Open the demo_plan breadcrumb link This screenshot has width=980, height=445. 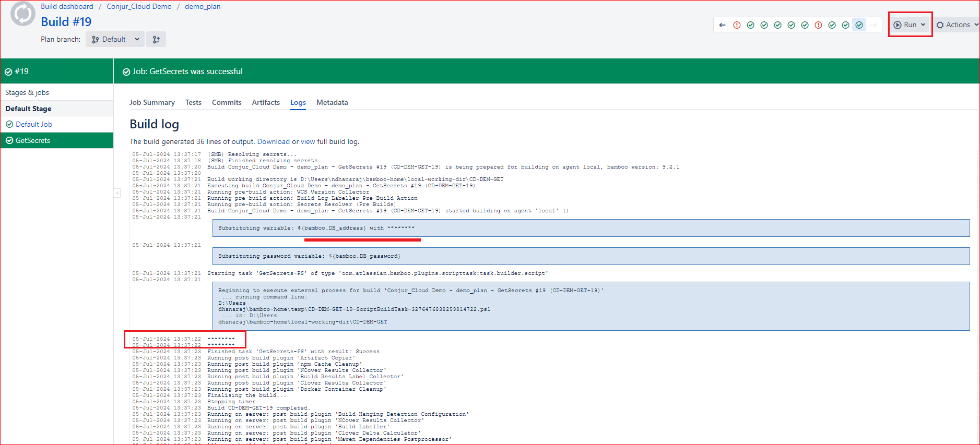tap(203, 6)
